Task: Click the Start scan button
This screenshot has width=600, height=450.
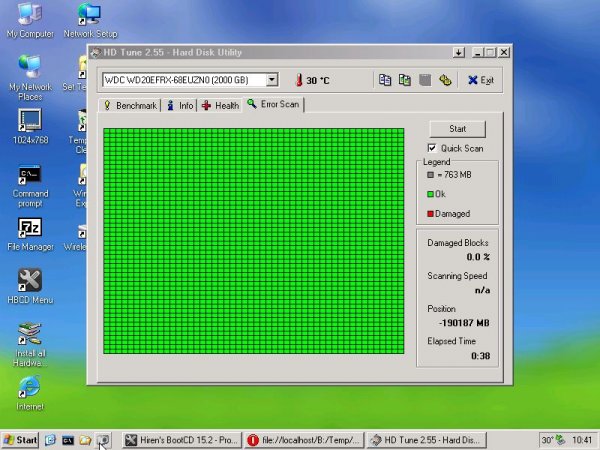Action: pos(458,129)
